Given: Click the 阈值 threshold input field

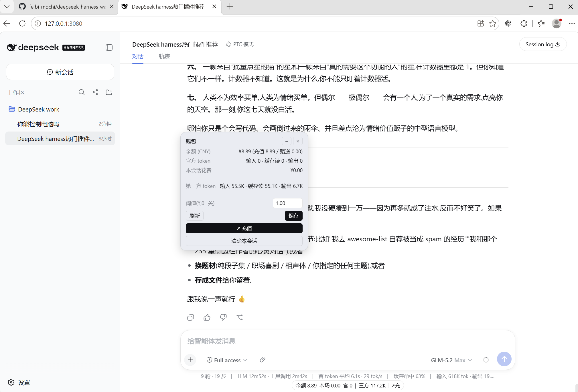Looking at the screenshot, I should tap(288, 203).
